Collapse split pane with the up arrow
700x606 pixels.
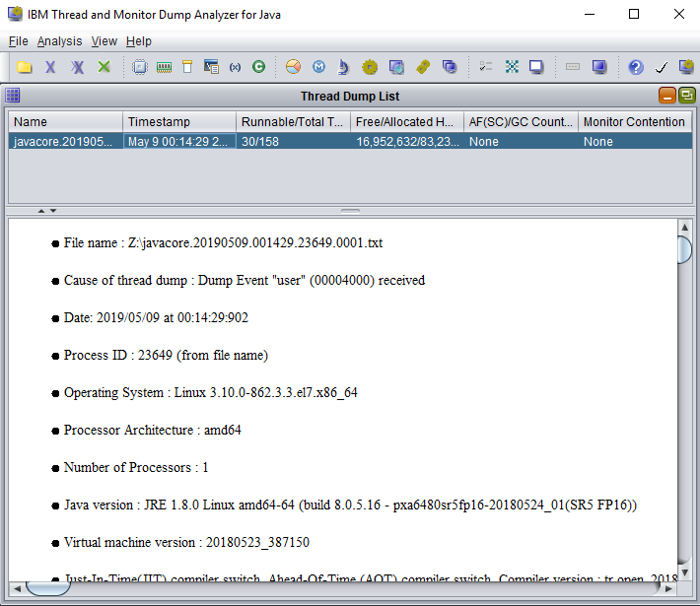(41, 211)
